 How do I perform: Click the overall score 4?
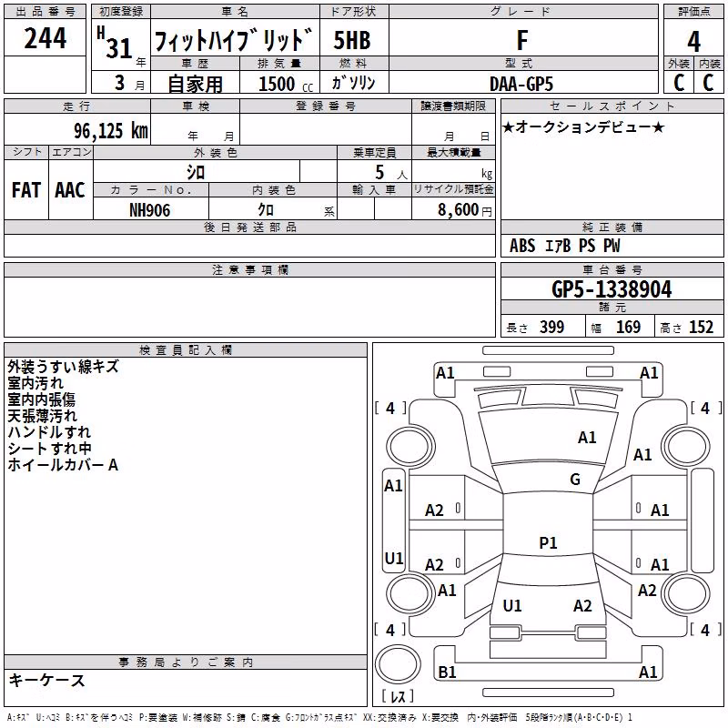click(x=693, y=41)
